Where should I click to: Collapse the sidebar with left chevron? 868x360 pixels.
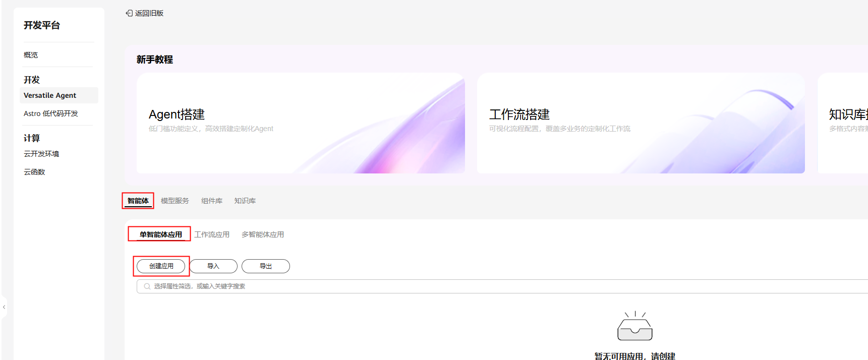point(4,307)
